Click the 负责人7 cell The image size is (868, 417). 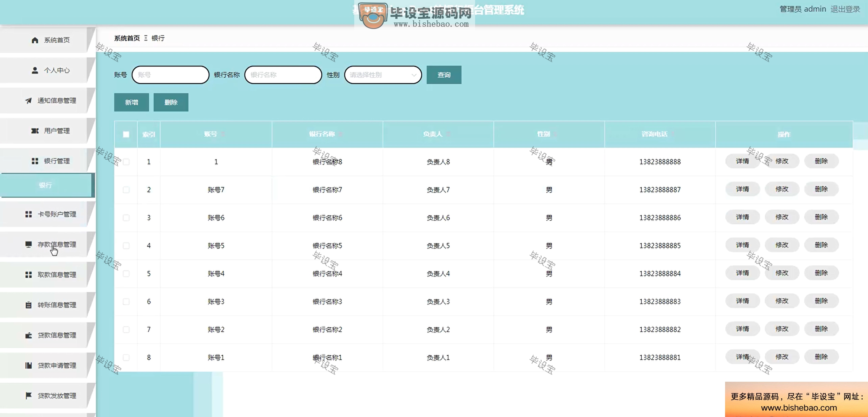click(438, 190)
